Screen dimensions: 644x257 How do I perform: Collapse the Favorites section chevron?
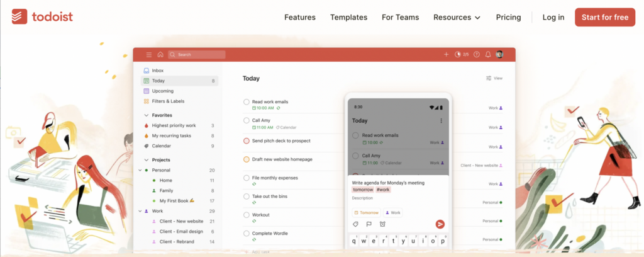(146, 115)
